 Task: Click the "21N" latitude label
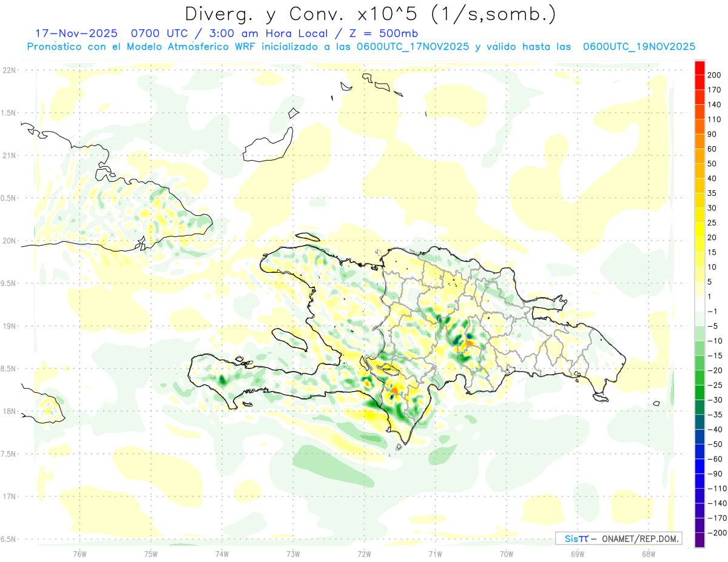pyautogui.click(x=8, y=156)
